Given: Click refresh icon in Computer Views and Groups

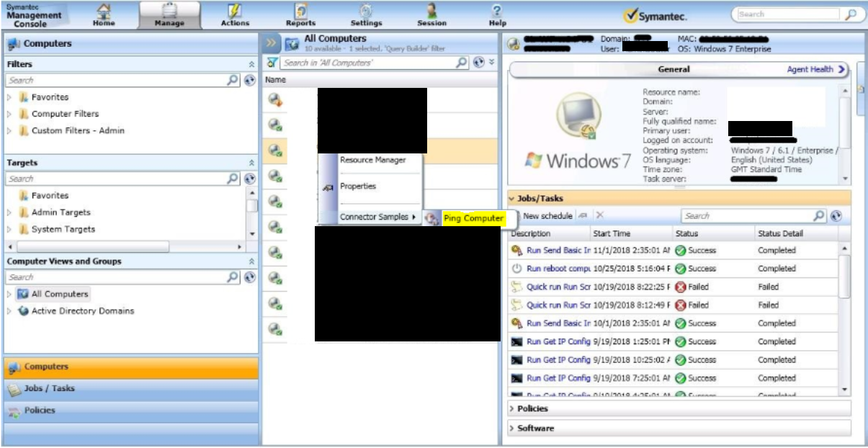Looking at the screenshot, I should [x=249, y=277].
